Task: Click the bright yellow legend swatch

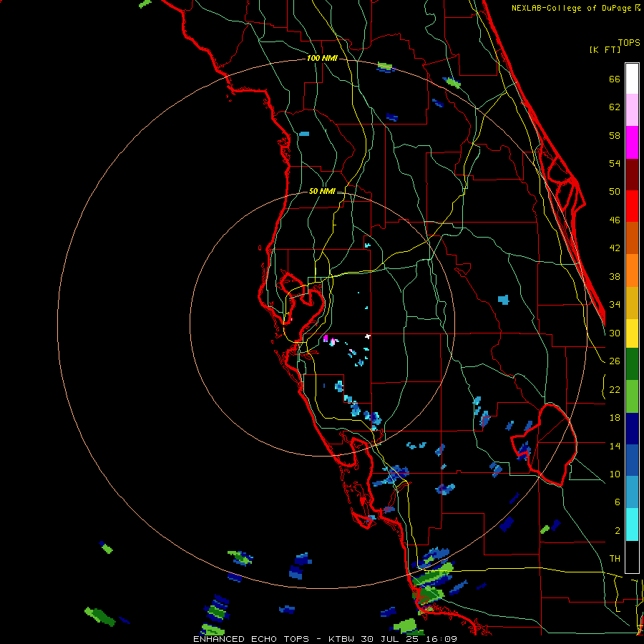Action: tap(632, 333)
